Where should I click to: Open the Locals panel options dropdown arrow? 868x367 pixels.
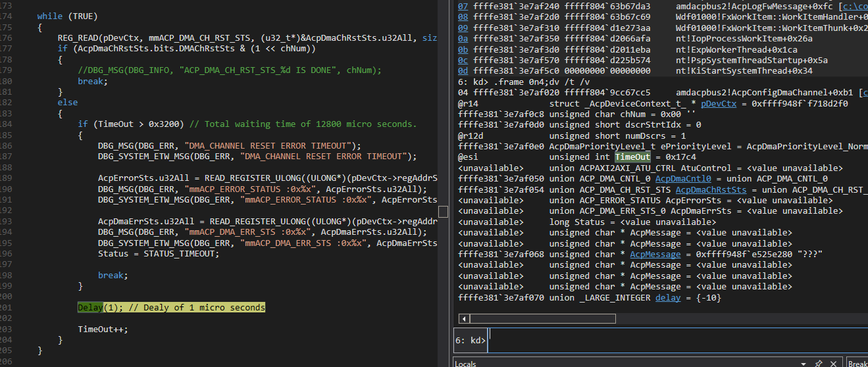[x=804, y=363]
